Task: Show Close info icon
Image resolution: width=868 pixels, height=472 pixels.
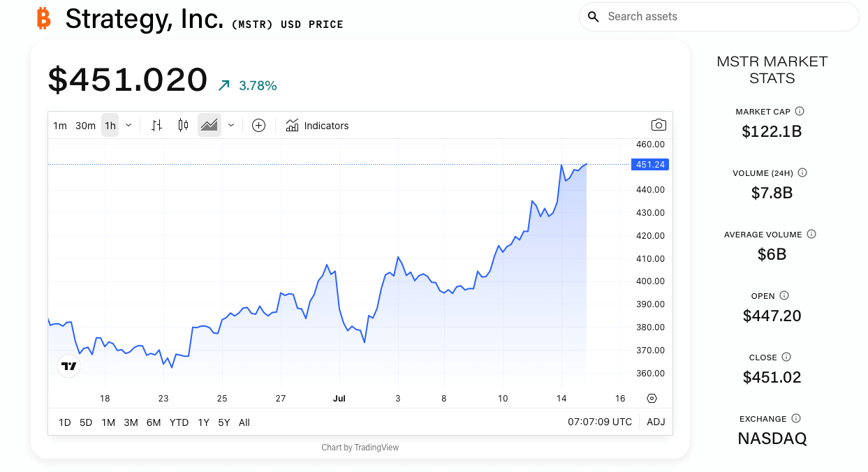Action: click(x=786, y=357)
